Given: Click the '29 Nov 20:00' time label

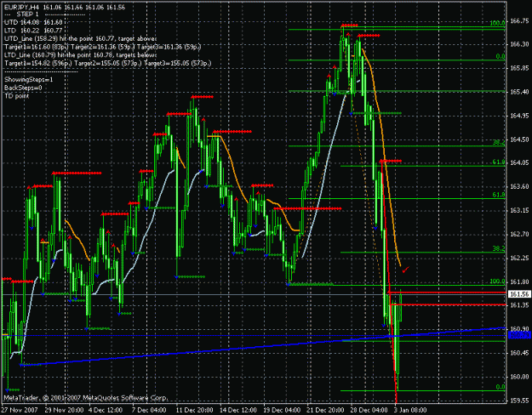Looking at the screenshot, I should click(x=64, y=410).
